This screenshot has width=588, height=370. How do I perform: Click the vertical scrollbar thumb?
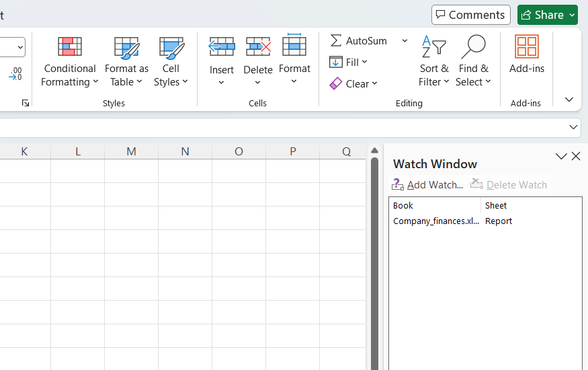(374, 264)
